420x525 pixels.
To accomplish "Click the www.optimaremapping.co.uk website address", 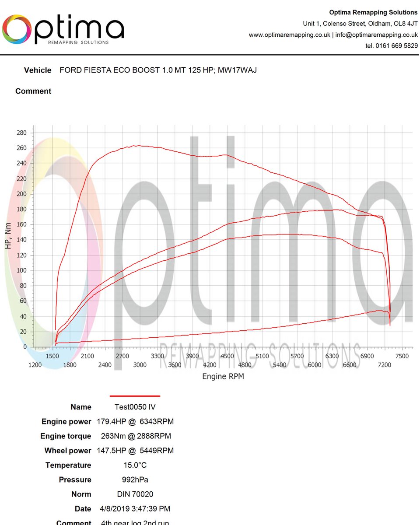I will click(290, 35).
